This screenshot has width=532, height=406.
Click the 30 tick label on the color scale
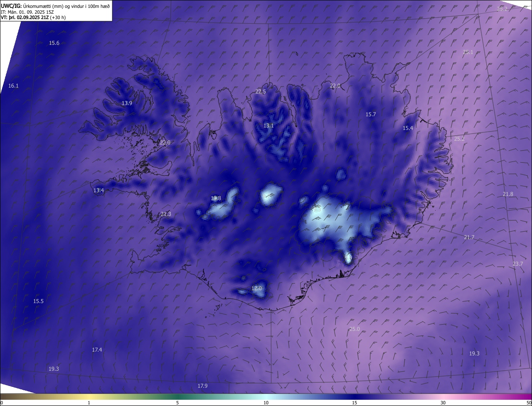click(443, 403)
